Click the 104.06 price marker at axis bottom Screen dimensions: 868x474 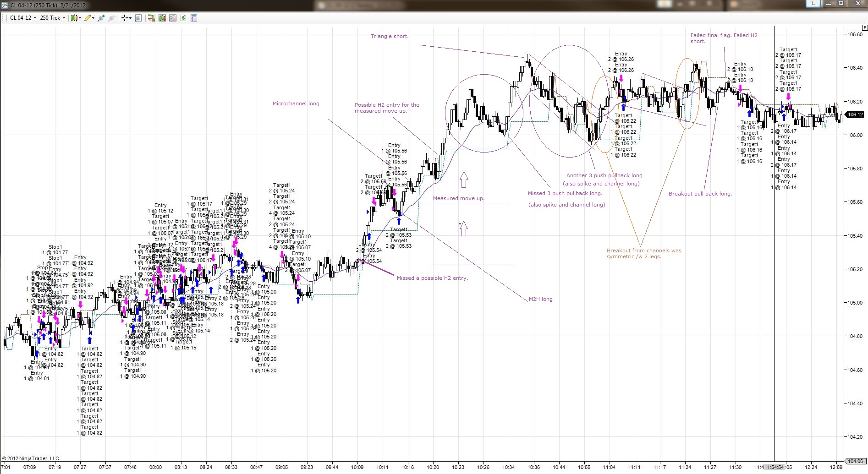[x=855, y=461]
